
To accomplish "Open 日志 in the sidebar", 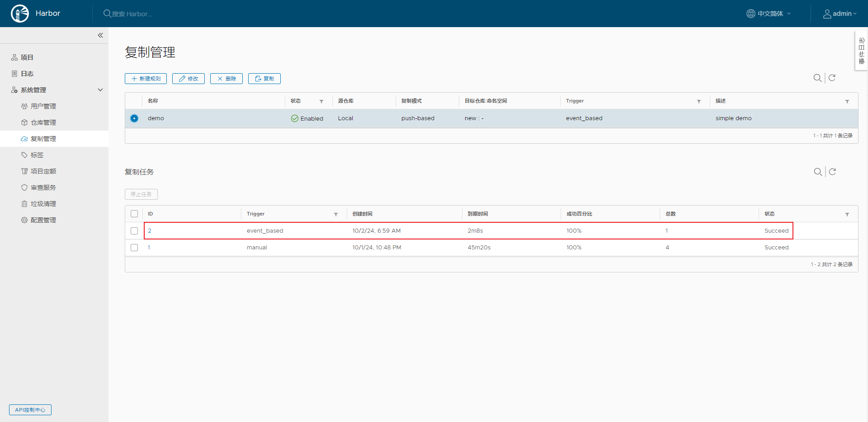I will coord(27,74).
